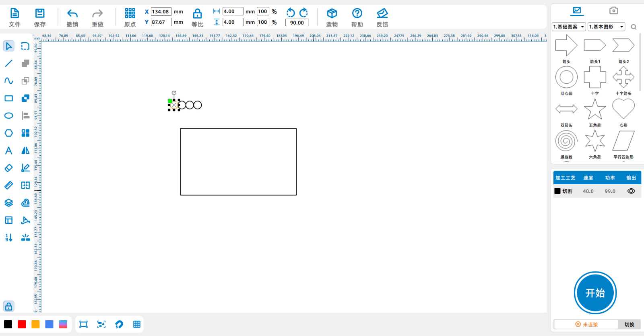644x336 pixels.
Task: Toggle the canvas lock at bottom left
Action: pos(8,307)
